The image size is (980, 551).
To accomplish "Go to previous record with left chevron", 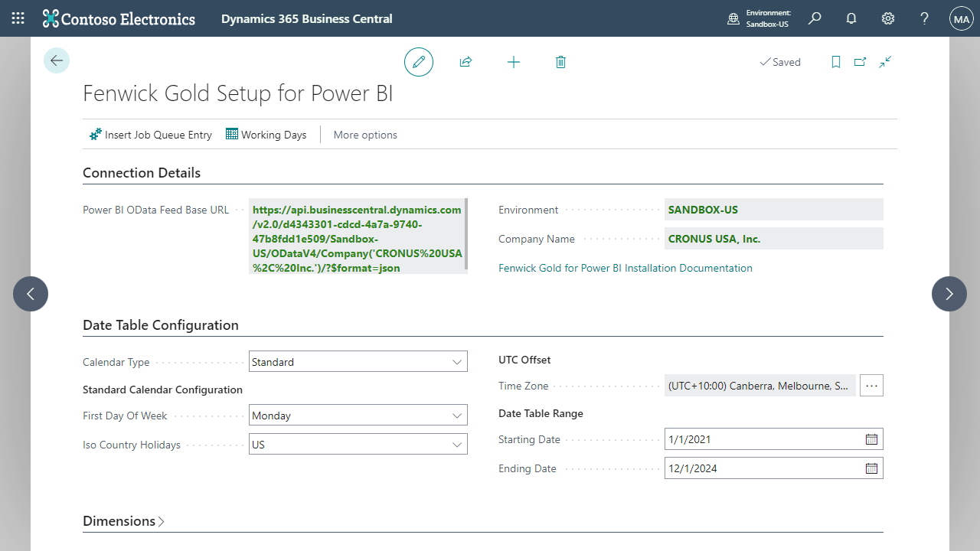I will tap(31, 294).
